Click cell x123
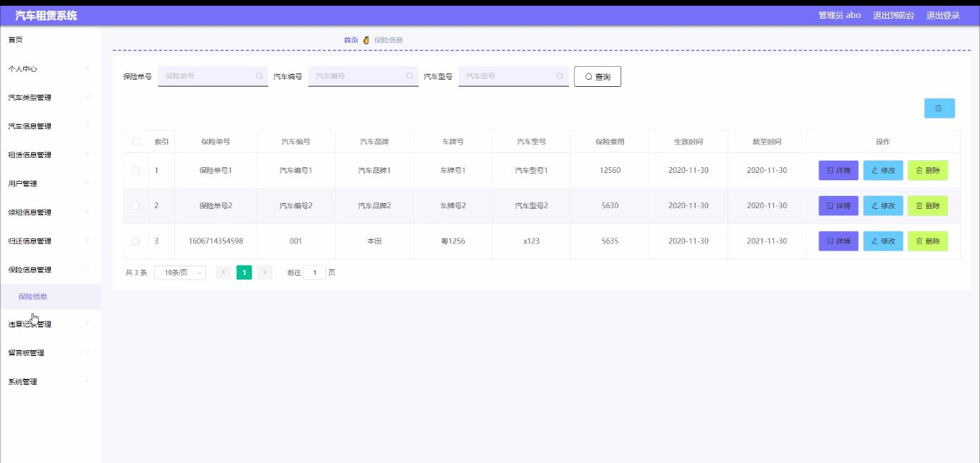The height and width of the screenshot is (463, 980). pos(532,241)
